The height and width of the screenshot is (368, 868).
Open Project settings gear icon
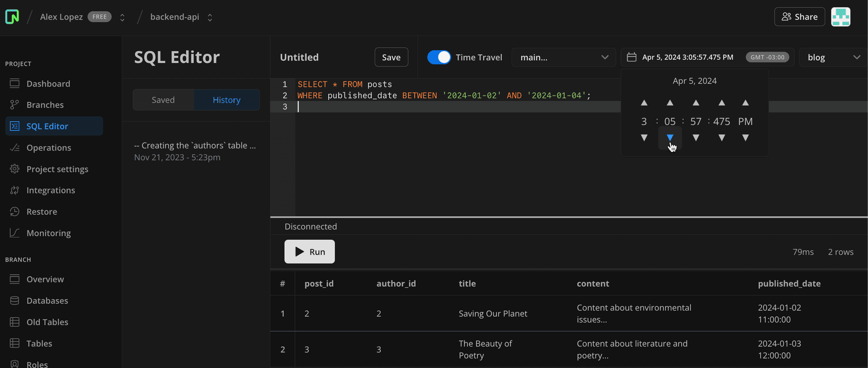pyautogui.click(x=15, y=169)
